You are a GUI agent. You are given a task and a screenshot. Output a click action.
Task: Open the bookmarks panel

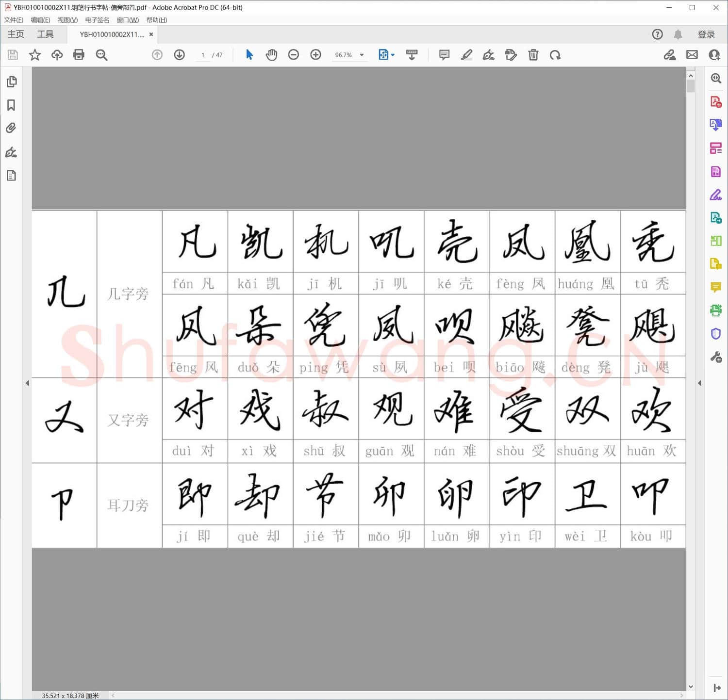[11, 105]
